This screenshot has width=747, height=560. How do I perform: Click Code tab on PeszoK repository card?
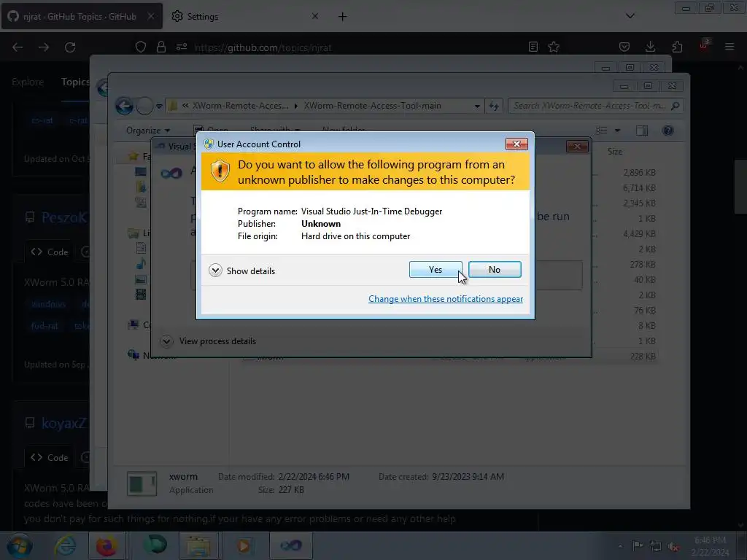click(50, 252)
